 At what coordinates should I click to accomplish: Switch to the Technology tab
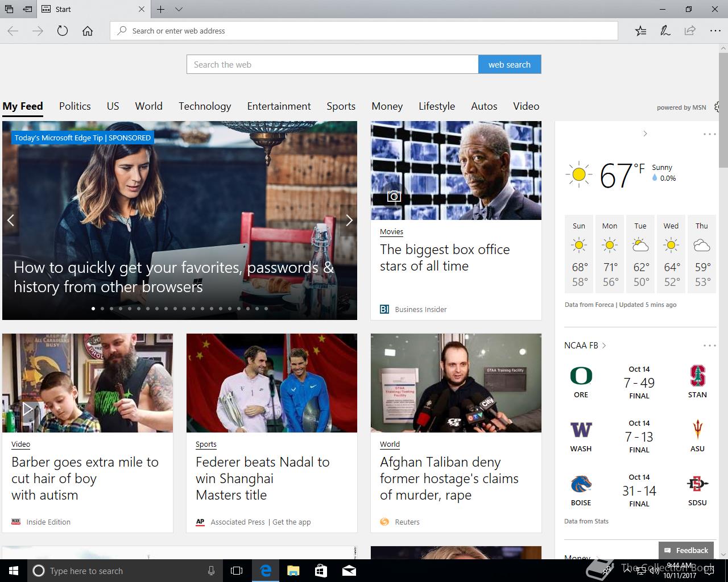(x=205, y=106)
